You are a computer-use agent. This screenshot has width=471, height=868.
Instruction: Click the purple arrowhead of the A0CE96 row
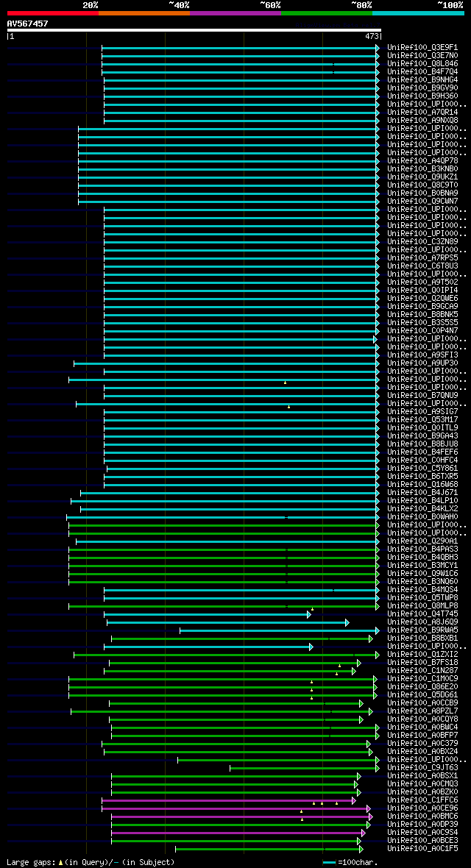pyautogui.click(x=368, y=808)
